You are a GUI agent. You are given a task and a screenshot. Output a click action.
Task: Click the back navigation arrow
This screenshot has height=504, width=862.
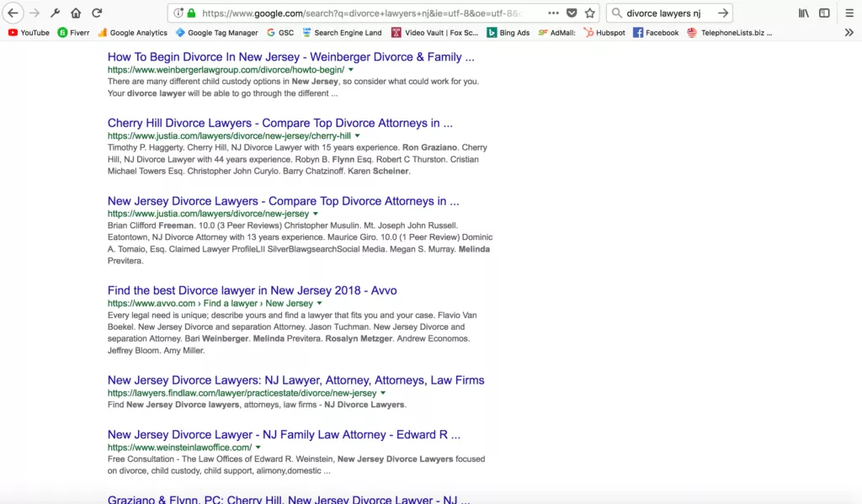tap(12, 13)
